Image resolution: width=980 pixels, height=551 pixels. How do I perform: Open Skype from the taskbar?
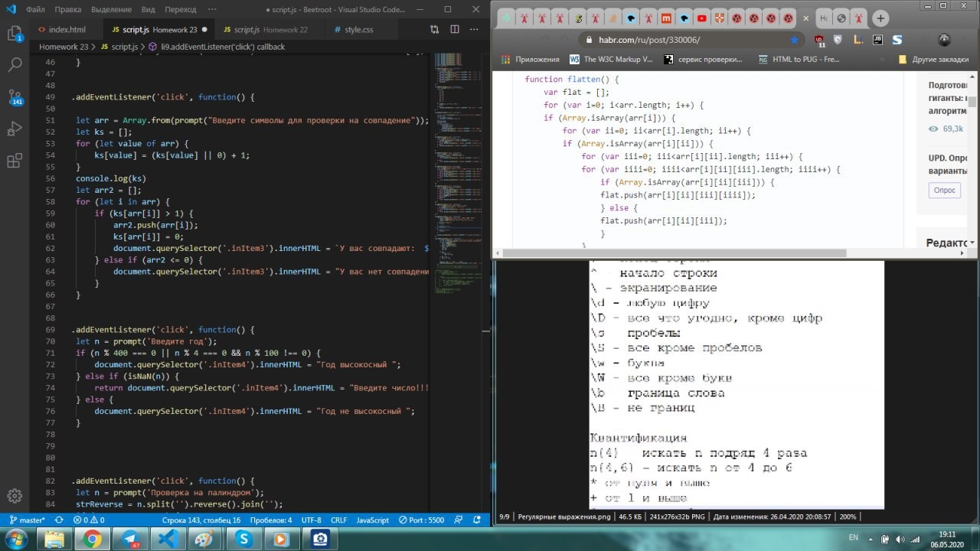(243, 539)
